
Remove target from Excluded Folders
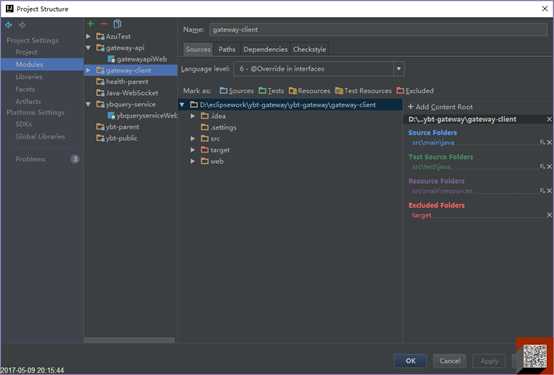click(549, 215)
